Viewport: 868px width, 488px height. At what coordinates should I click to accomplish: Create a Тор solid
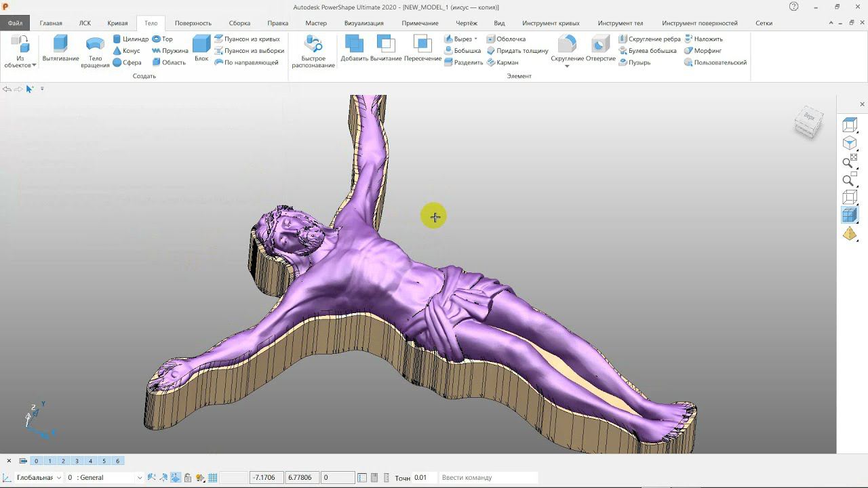(x=163, y=39)
